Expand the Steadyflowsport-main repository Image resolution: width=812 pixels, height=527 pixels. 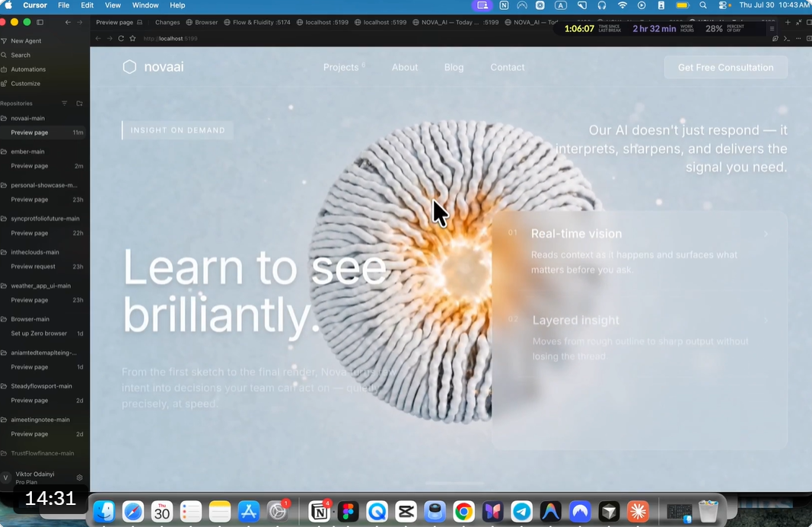[x=41, y=386]
